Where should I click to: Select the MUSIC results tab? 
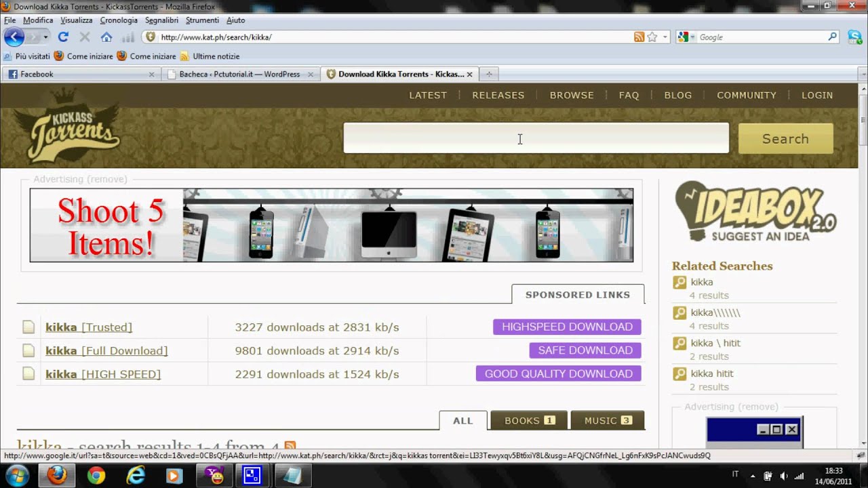pyautogui.click(x=608, y=420)
